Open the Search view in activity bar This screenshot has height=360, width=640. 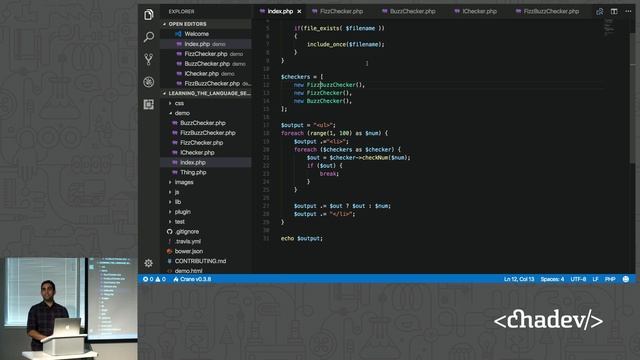(149, 37)
